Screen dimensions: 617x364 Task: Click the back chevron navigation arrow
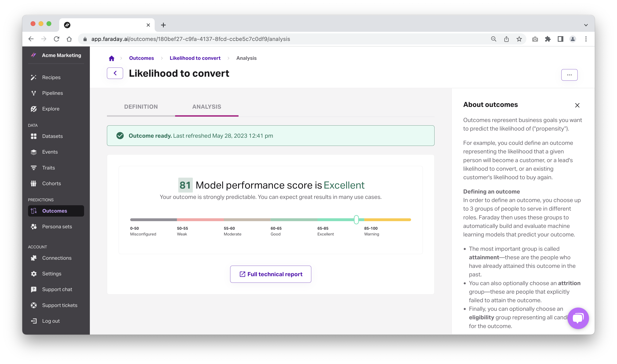[x=115, y=73]
